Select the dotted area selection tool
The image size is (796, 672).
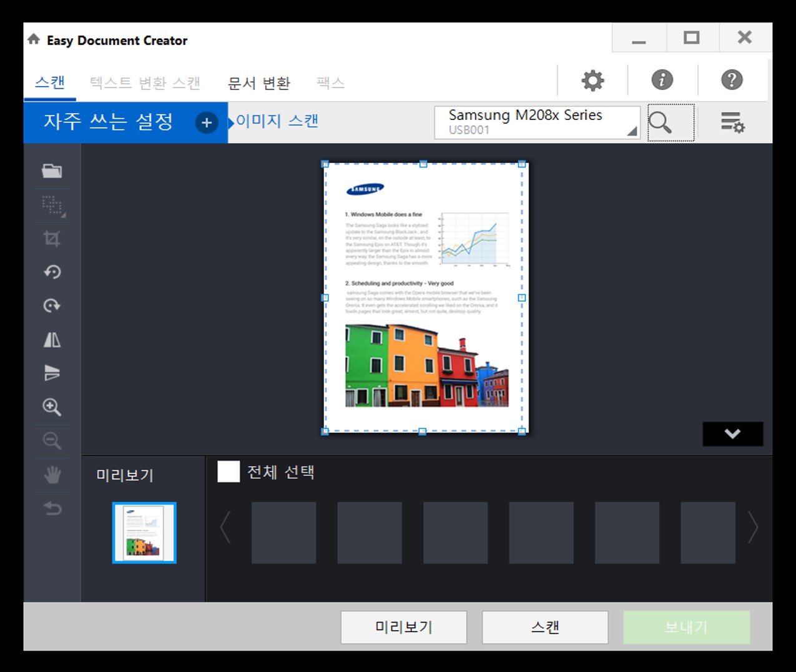(x=52, y=205)
